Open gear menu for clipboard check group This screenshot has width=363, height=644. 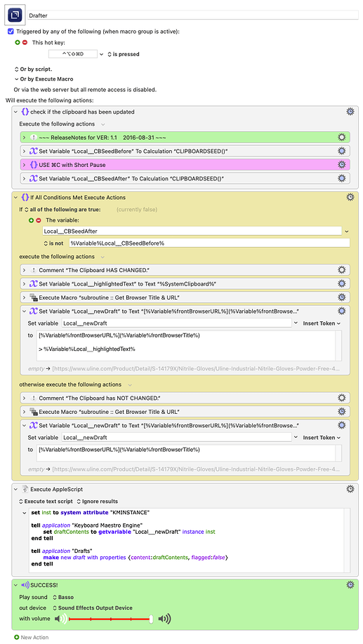tap(350, 112)
